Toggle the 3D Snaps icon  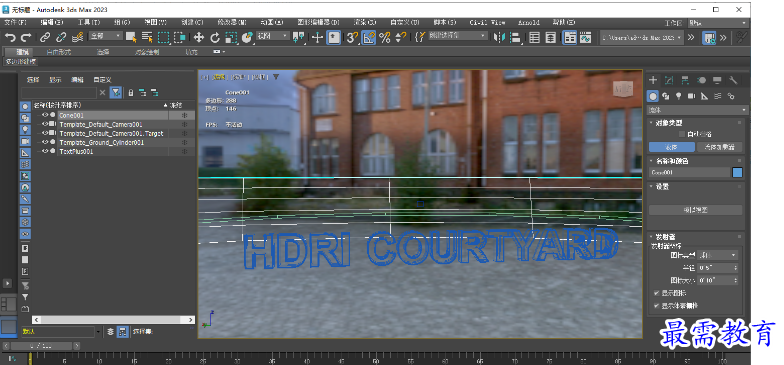[x=352, y=37]
